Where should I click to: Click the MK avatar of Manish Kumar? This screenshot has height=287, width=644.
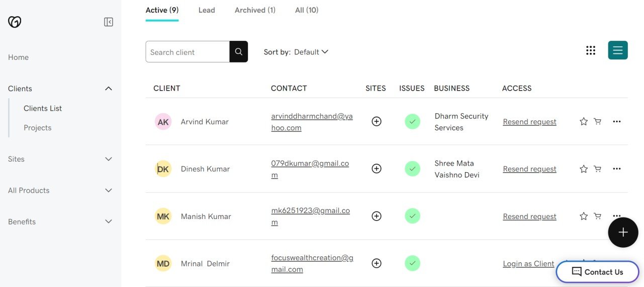pyautogui.click(x=163, y=217)
